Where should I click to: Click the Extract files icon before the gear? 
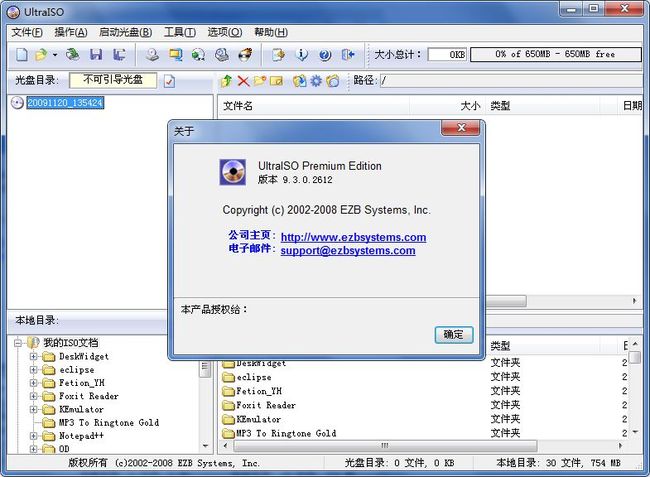click(299, 81)
